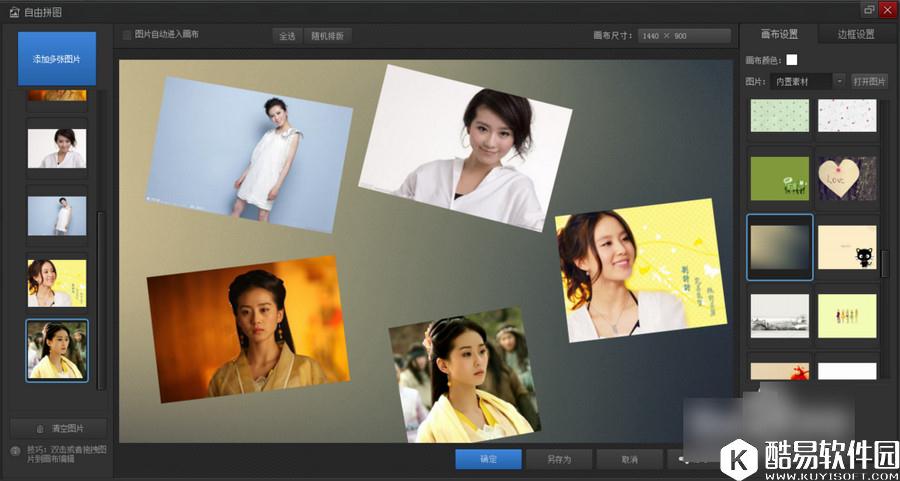900x481 pixels.
Task: Click the trash icon in 清空图片
Action: click(x=39, y=428)
